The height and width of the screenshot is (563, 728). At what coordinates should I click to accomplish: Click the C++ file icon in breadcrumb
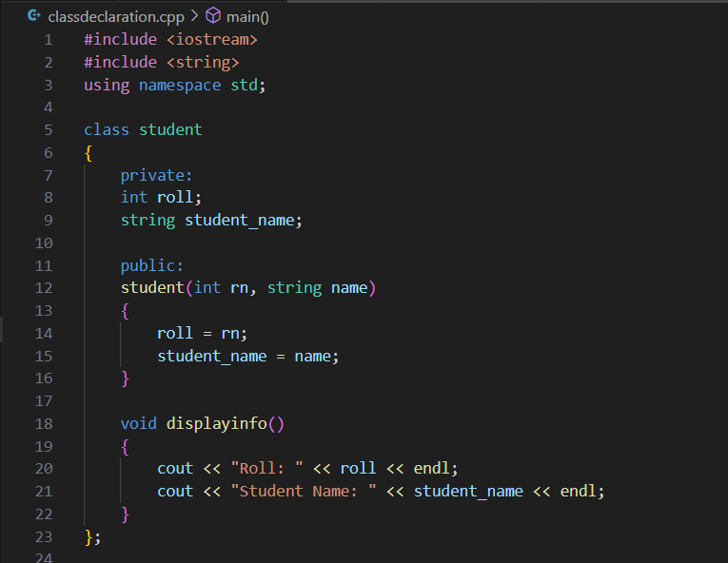pyautogui.click(x=34, y=16)
